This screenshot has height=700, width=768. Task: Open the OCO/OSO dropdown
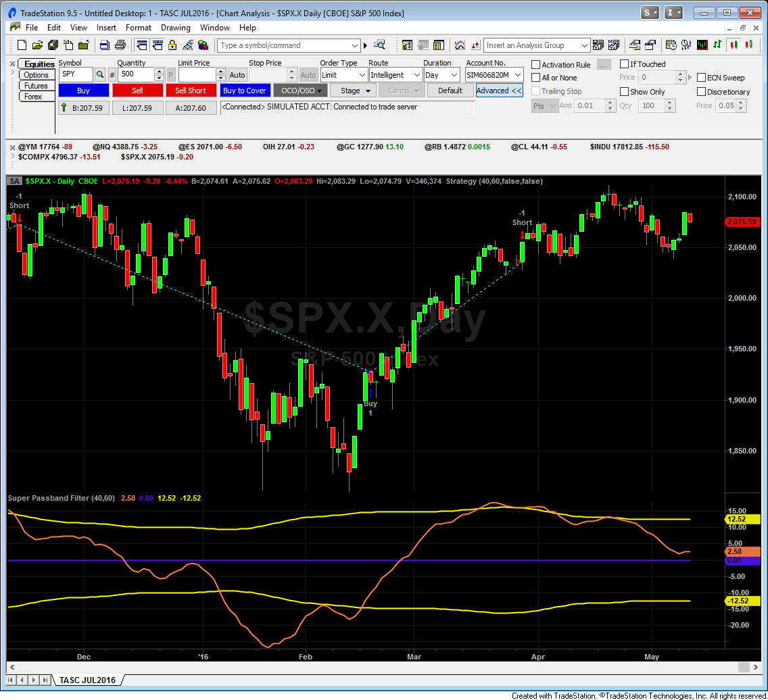[300, 90]
